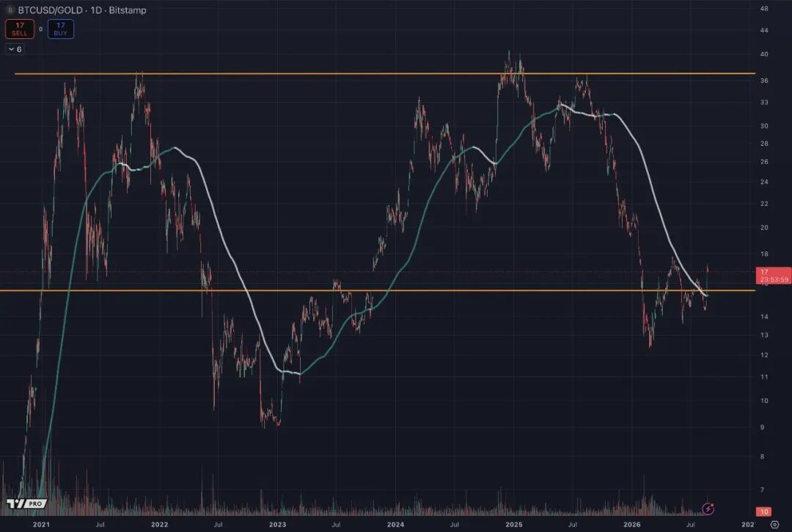Click the 12 price axis label

(764, 355)
